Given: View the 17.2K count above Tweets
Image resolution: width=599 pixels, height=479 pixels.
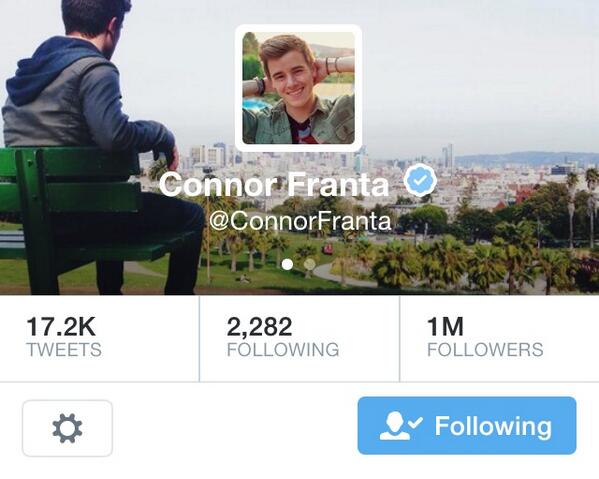Looking at the screenshot, I should 61,327.
